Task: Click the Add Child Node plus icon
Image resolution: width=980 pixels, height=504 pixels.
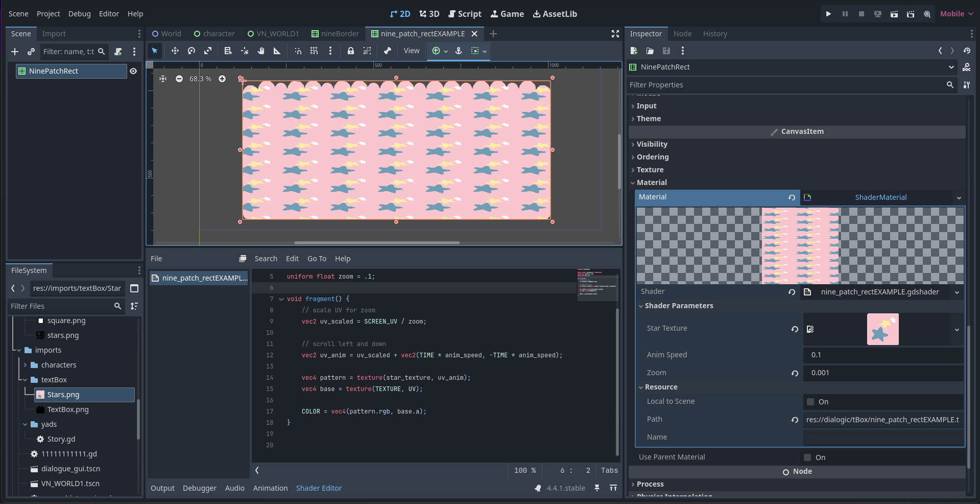Action: point(15,52)
